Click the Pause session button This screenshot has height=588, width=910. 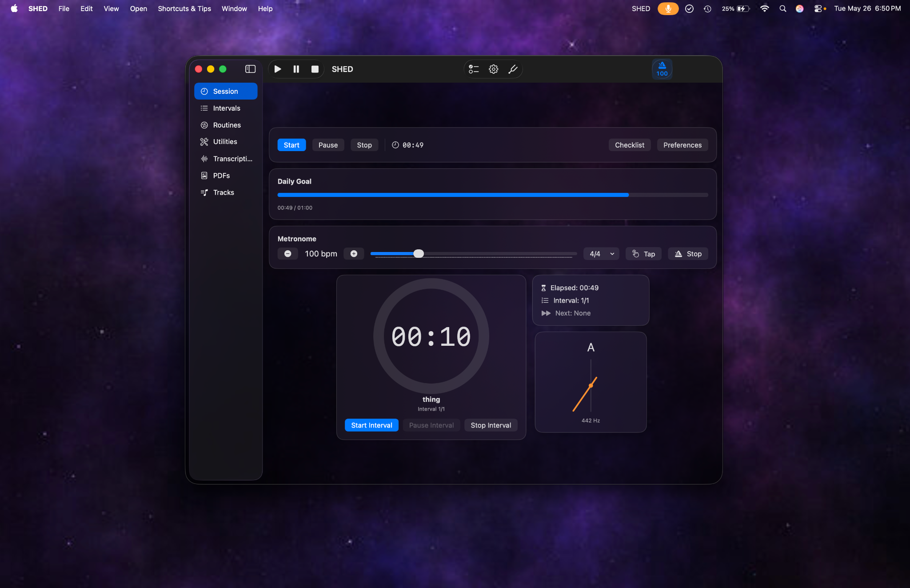[x=328, y=145]
